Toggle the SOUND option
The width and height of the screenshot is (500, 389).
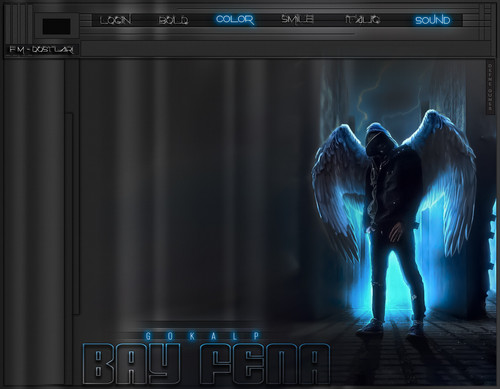(432, 20)
